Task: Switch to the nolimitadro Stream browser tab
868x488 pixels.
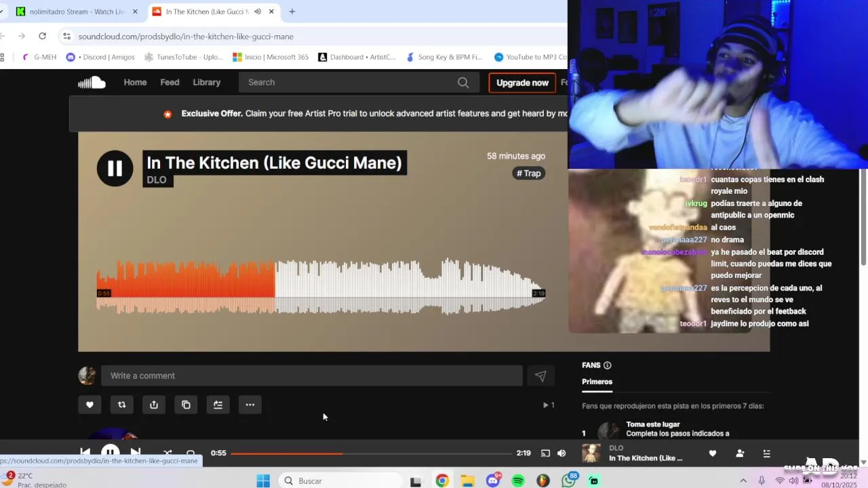Action: click(x=77, y=12)
